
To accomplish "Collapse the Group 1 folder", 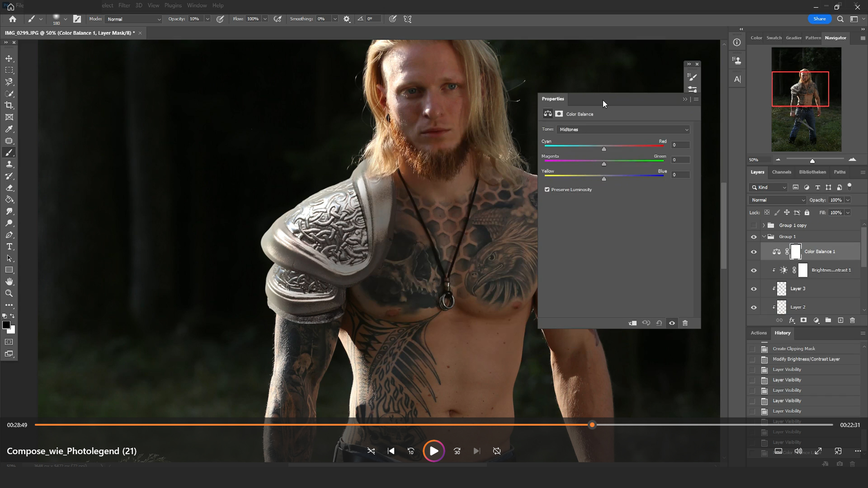I will (x=764, y=237).
